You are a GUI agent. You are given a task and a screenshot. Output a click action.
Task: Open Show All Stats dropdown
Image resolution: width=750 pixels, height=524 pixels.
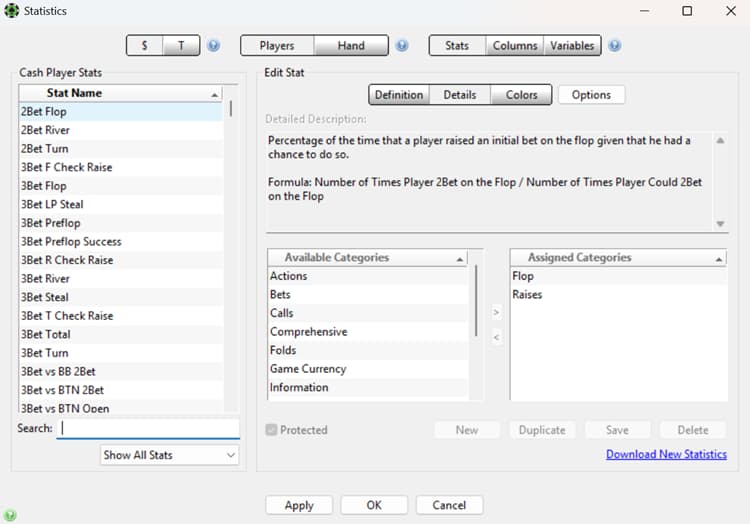169,455
